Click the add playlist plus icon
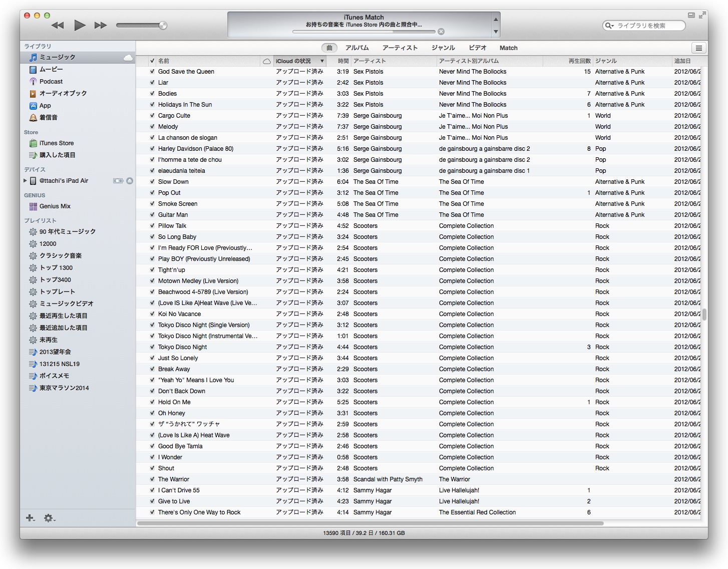728x569 pixels. coord(30,518)
